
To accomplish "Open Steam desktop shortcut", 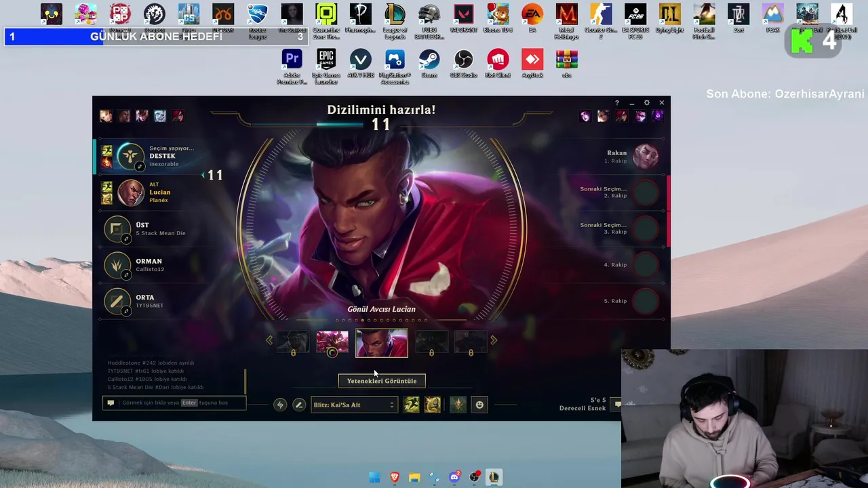I will (x=429, y=64).
